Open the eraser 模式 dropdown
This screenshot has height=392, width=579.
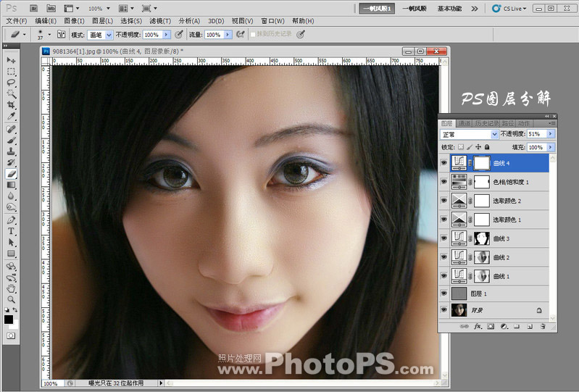tap(109, 35)
